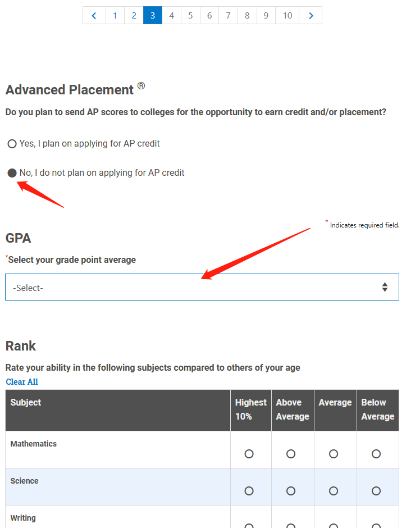Rate Mathematics as Highest 10%
The image size is (420, 528).
coord(249,454)
